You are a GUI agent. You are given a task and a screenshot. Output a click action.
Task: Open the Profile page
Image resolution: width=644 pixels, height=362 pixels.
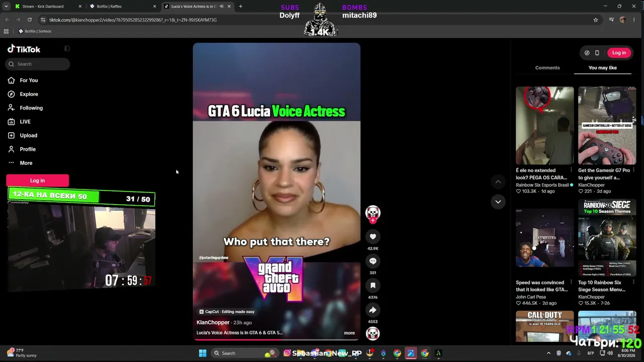tap(28, 149)
